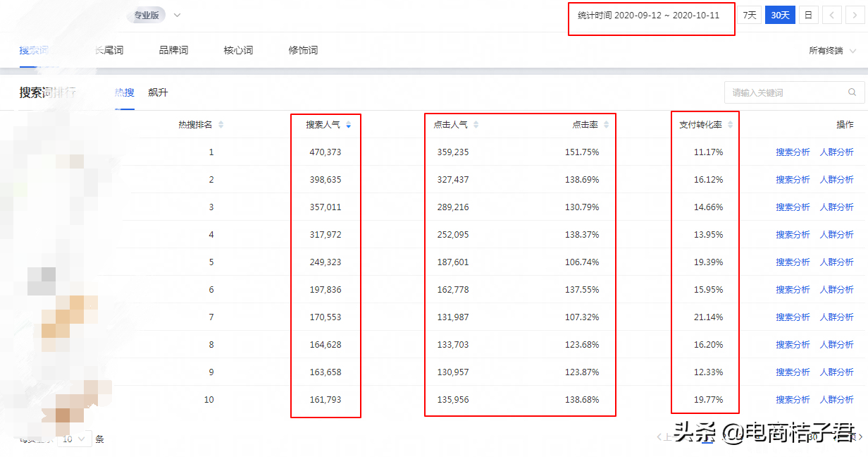The height and width of the screenshot is (457, 868).
Task: Switch the date range to 7天
Action: pos(749,14)
